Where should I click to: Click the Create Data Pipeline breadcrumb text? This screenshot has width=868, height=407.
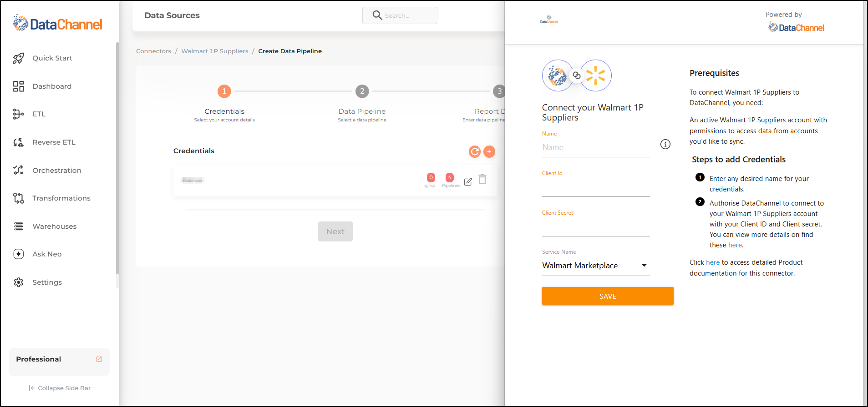tap(290, 51)
